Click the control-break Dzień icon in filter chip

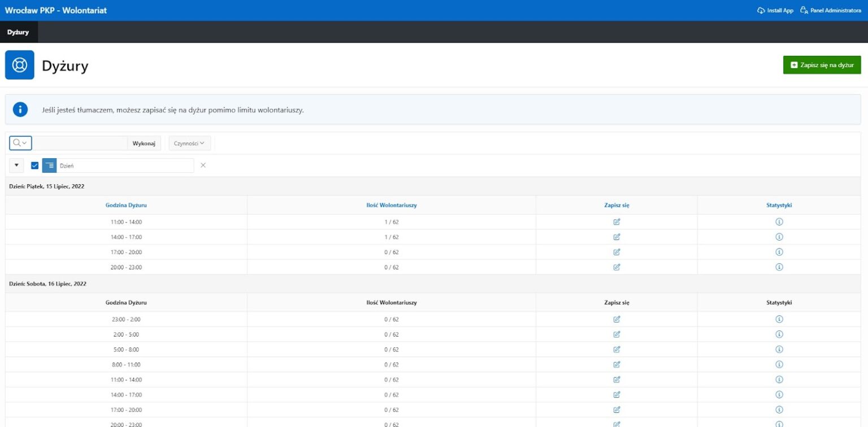click(49, 165)
